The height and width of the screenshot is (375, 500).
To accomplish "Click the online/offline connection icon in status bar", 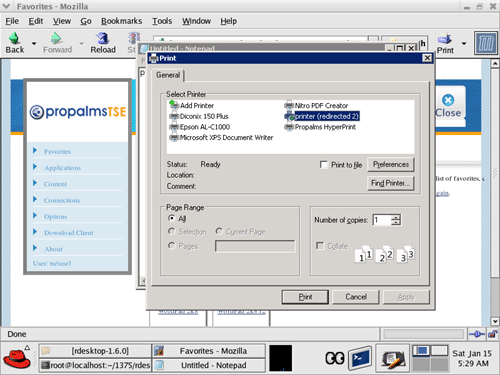I will (x=477, y=334).
